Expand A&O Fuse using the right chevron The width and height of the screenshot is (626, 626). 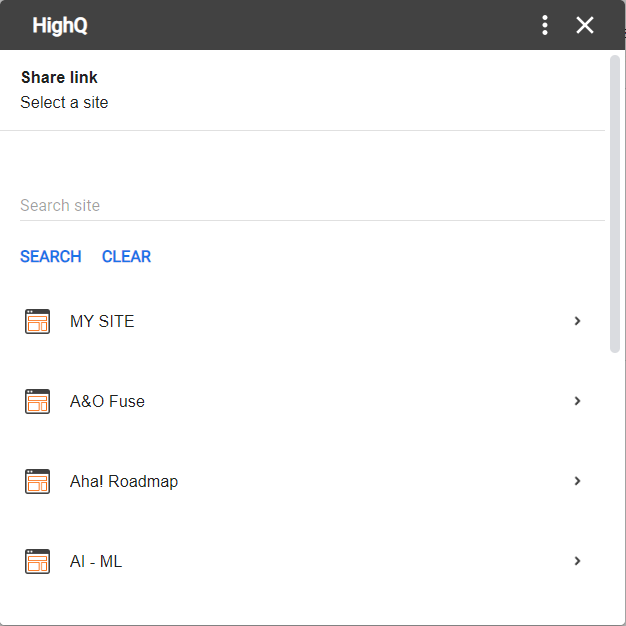(577, 401)
